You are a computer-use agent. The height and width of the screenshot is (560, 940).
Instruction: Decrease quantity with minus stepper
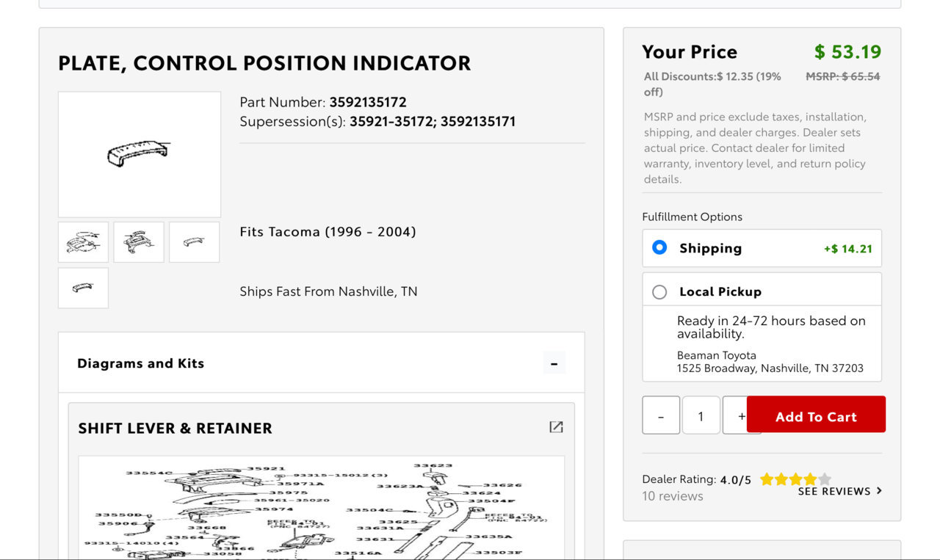[661, 415]
